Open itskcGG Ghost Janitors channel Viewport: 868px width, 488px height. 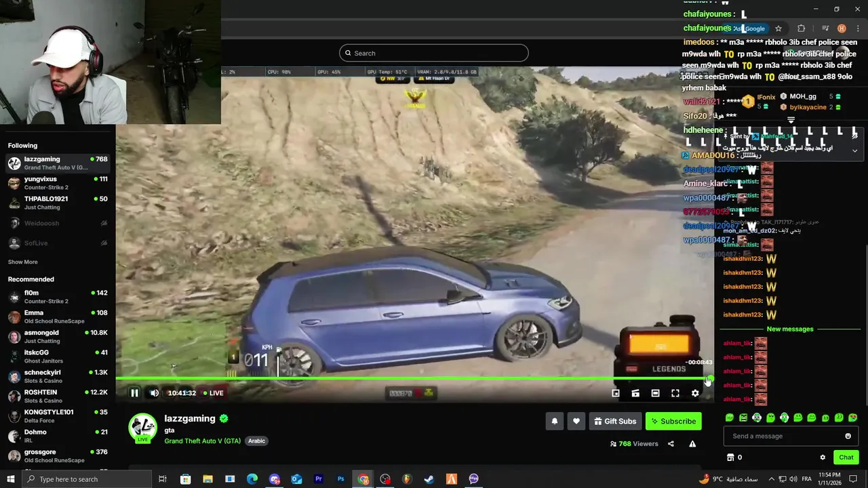pyautogui.click(x=58, y=357)
